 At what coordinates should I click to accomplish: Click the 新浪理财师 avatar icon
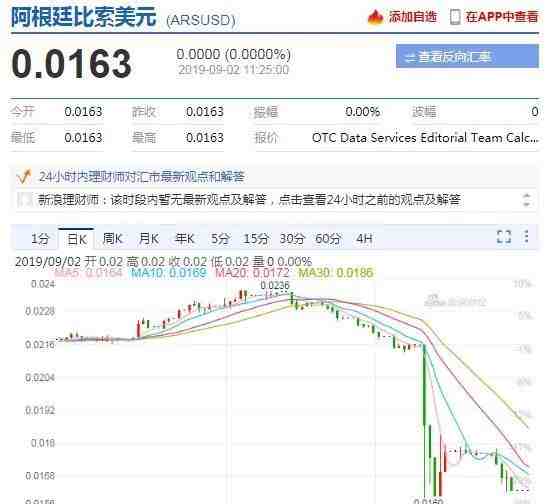pyautogui.click(x=25, y=200)
